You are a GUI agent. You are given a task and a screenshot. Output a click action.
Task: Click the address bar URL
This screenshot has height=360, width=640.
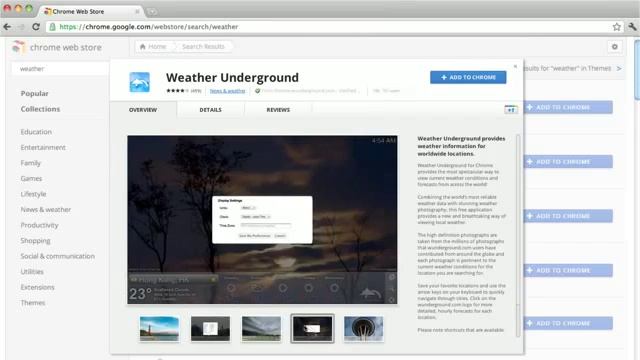(x=149, y=27)
